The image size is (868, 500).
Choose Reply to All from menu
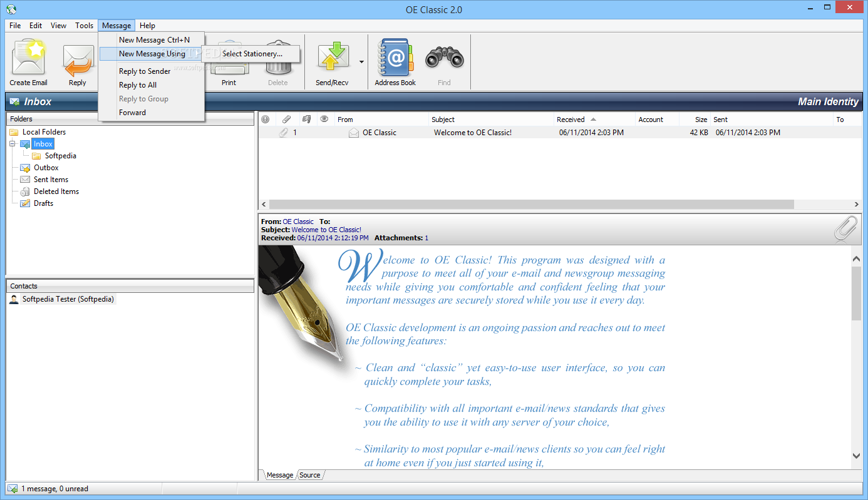pos(152,85)
